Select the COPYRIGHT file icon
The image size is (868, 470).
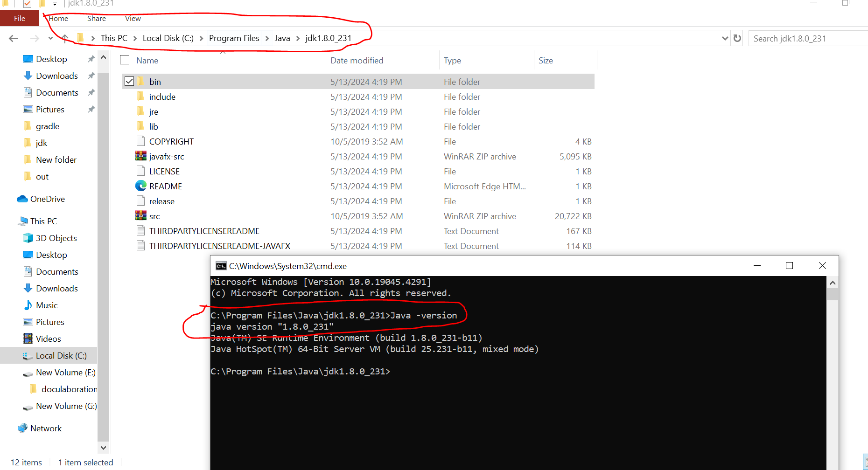(141, 141)
